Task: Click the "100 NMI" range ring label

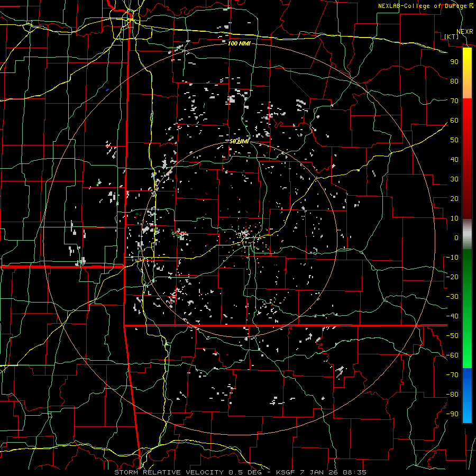Action: point(239,43)
